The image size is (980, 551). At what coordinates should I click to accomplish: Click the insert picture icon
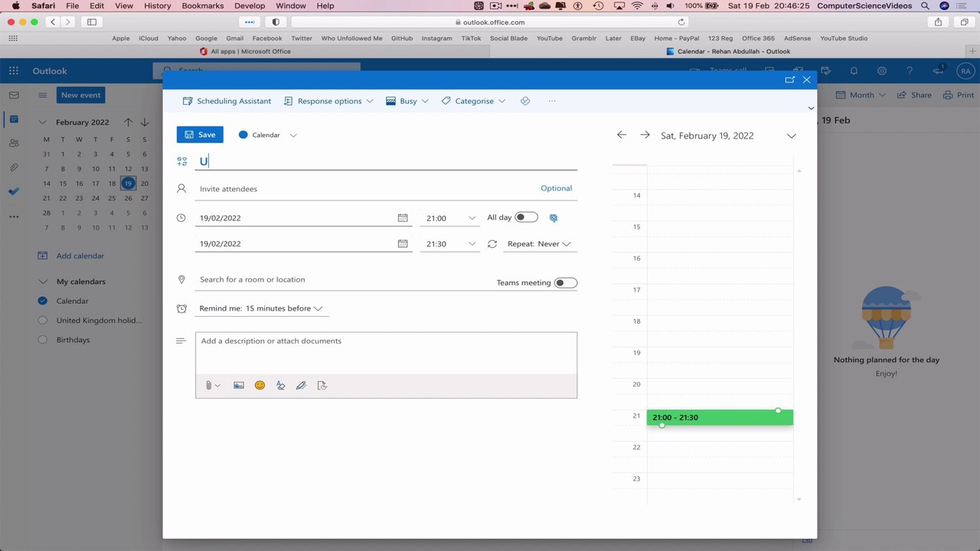click(239, 386)
